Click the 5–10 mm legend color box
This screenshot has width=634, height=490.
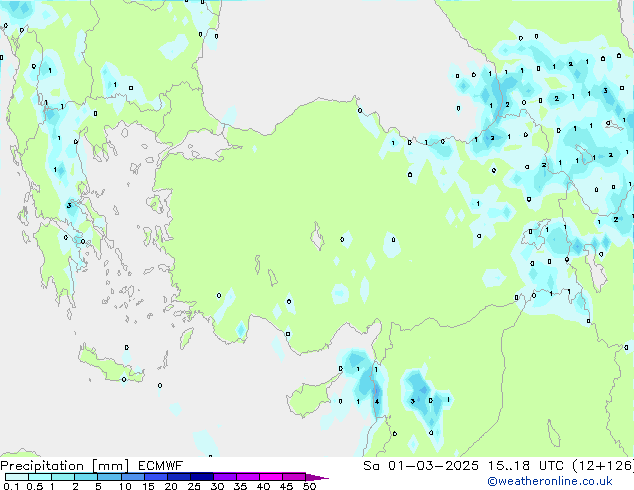(x=109, y=477)
